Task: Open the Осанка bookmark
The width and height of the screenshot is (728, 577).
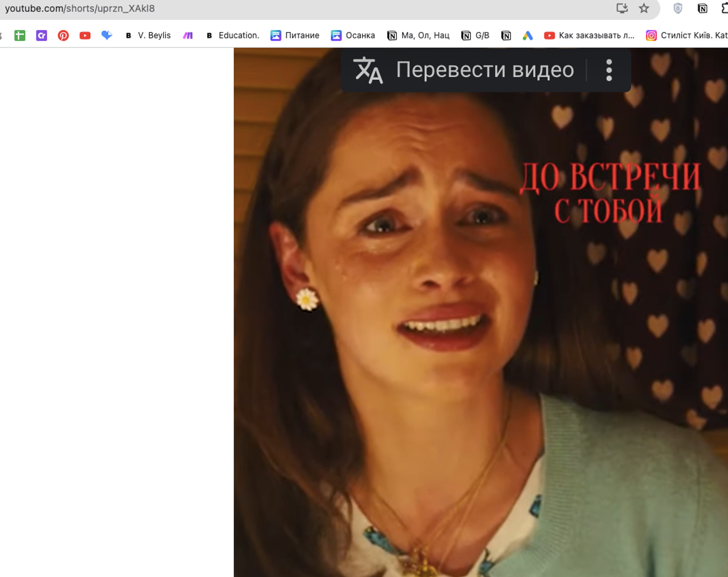Action: [353, 35]
